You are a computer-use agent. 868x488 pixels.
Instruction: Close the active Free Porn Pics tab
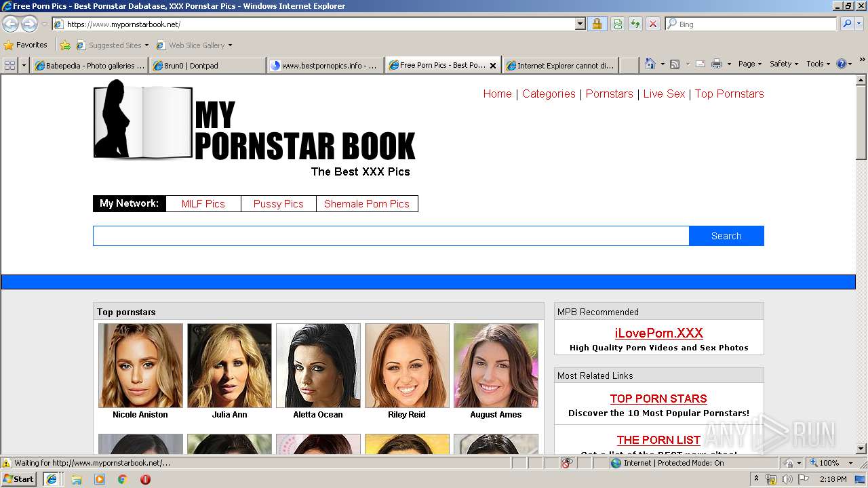coord(493,66)
